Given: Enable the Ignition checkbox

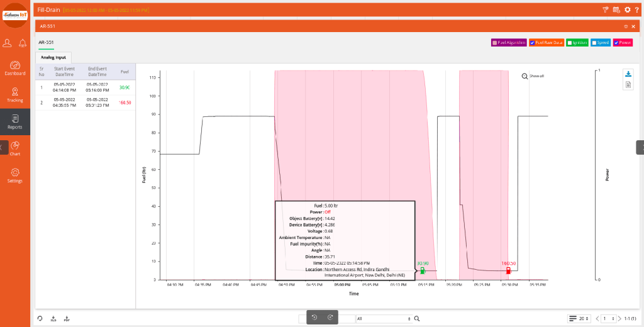Looking at the screenshot, I should (x=569, y=42).
